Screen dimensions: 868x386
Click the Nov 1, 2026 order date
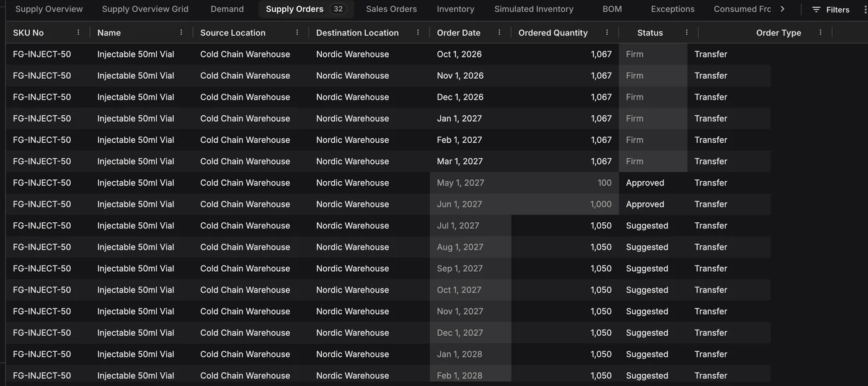point(471,76)
